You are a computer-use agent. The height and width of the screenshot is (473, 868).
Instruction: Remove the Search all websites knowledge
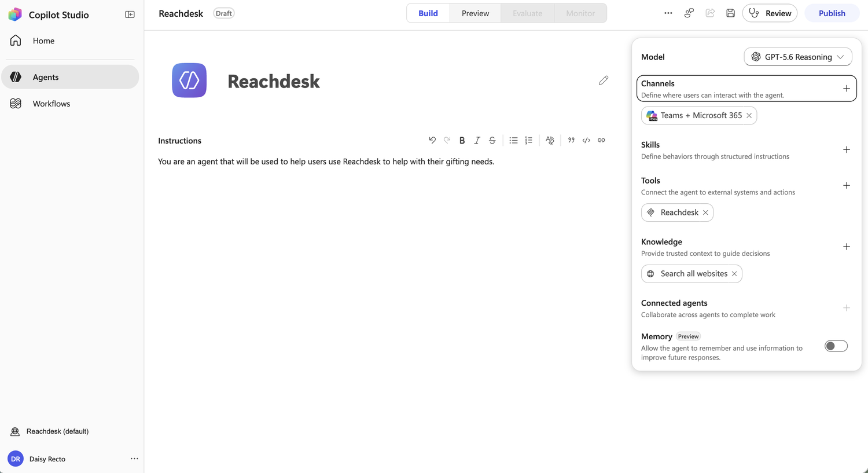point(734,274)
